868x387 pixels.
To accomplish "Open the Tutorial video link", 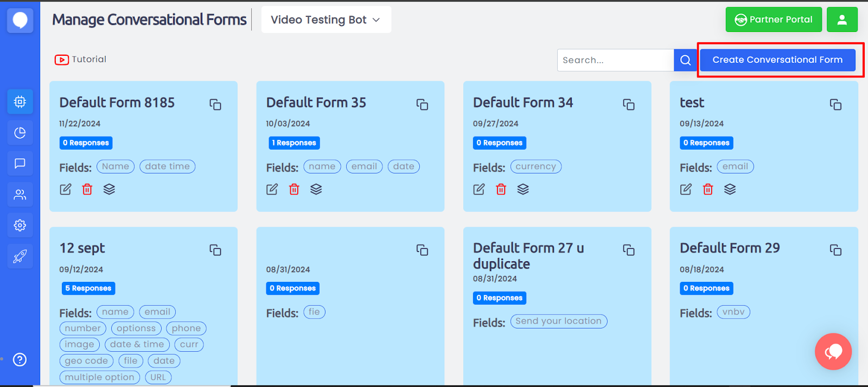I will coord(81,60).
